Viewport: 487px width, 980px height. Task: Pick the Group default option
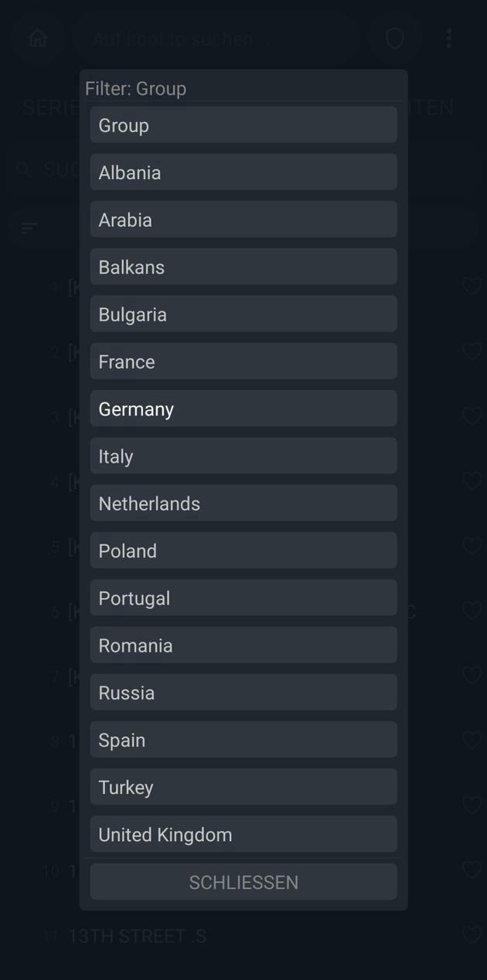[243, 125]
